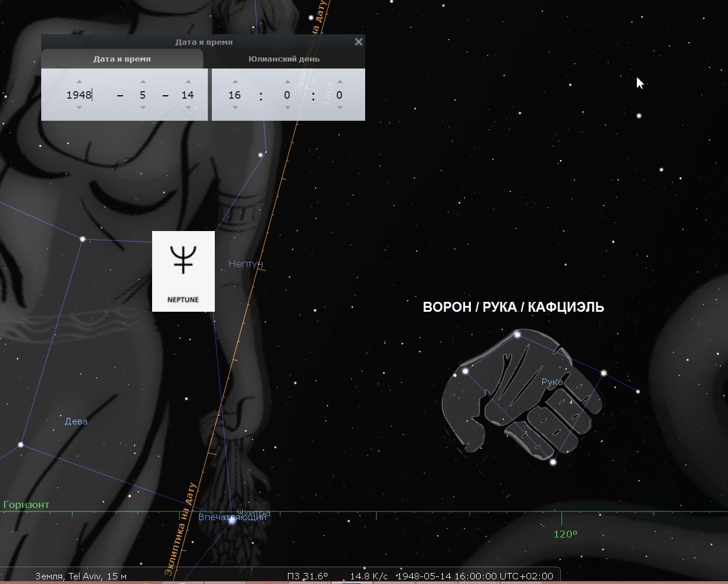Click the Neptune symbol image

pos(183,271)
